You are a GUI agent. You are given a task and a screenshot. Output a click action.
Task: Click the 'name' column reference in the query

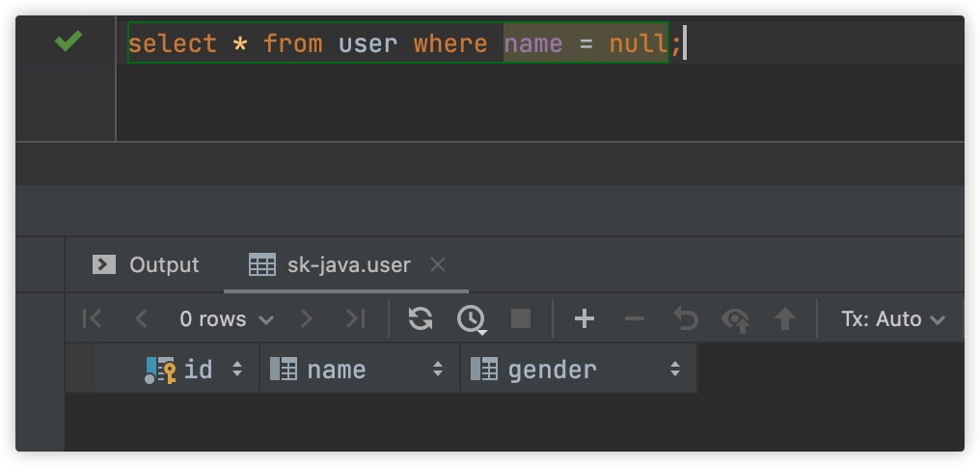(x=533, y=43)
